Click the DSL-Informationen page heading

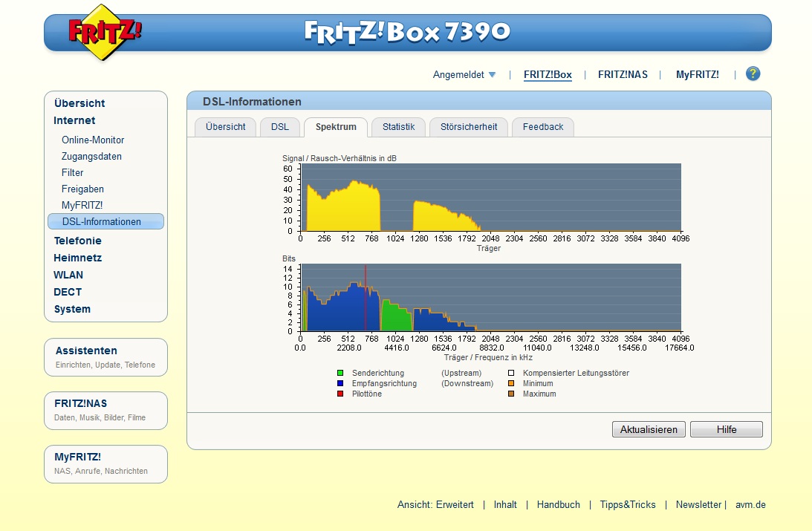(252, 102)
